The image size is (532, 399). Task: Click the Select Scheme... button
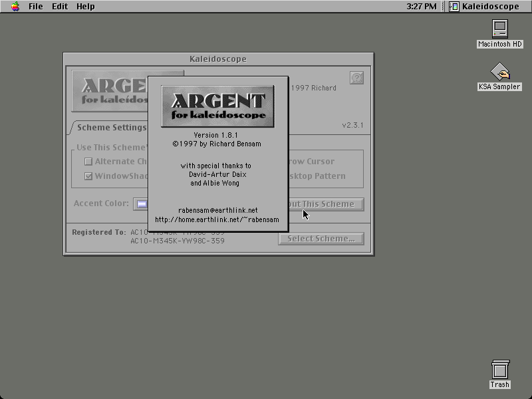(x=321, y=239)
